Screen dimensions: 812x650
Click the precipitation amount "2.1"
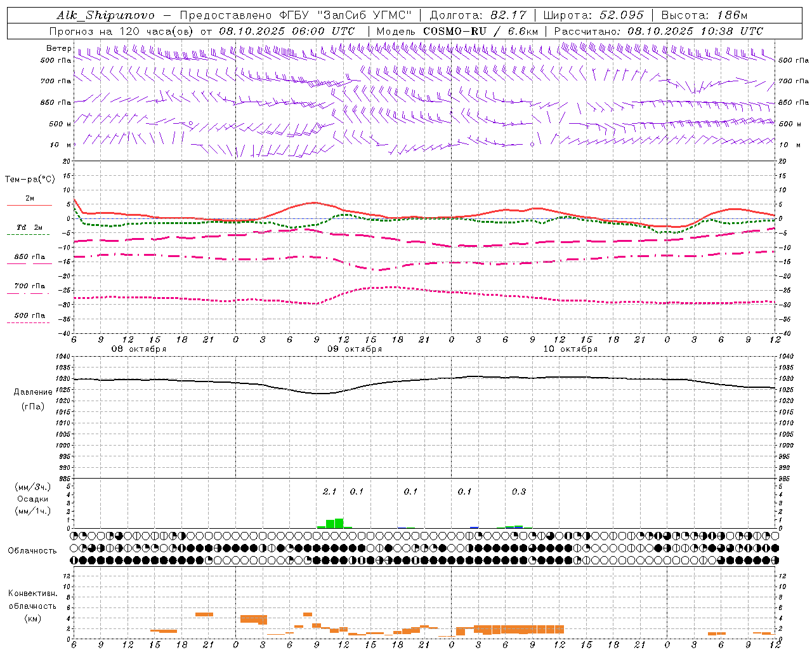point(329,491)
